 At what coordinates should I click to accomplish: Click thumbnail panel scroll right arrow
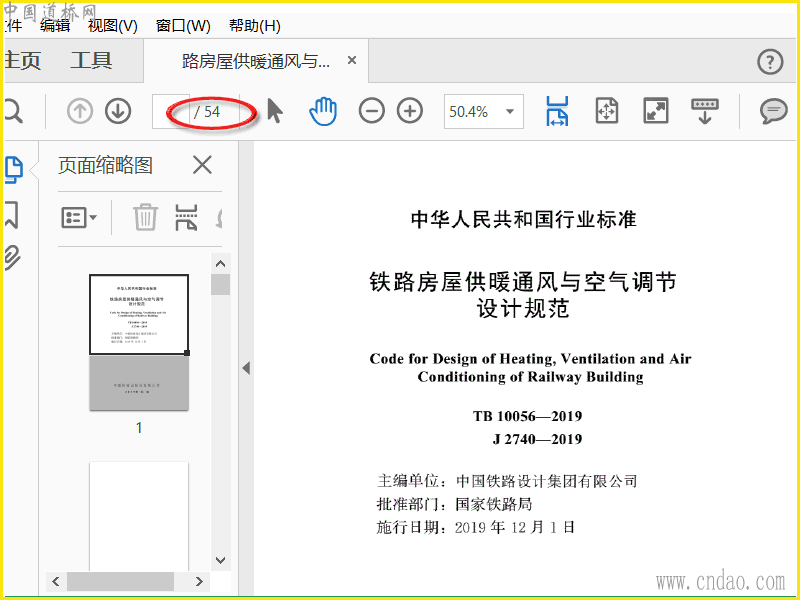coord(199,581)
